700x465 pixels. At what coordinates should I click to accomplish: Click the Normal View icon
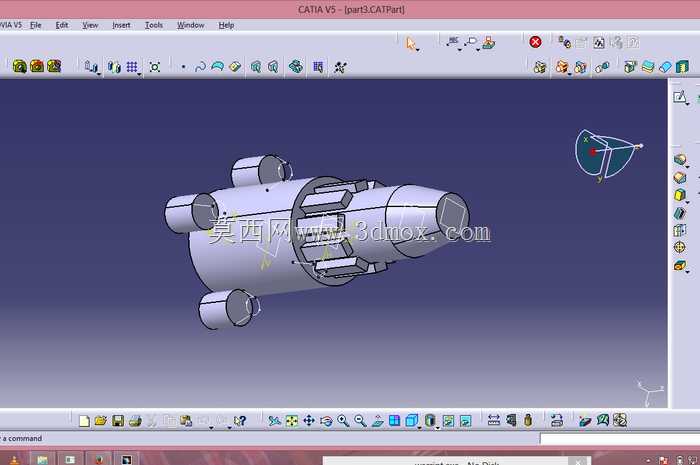(x=377, y=421)
